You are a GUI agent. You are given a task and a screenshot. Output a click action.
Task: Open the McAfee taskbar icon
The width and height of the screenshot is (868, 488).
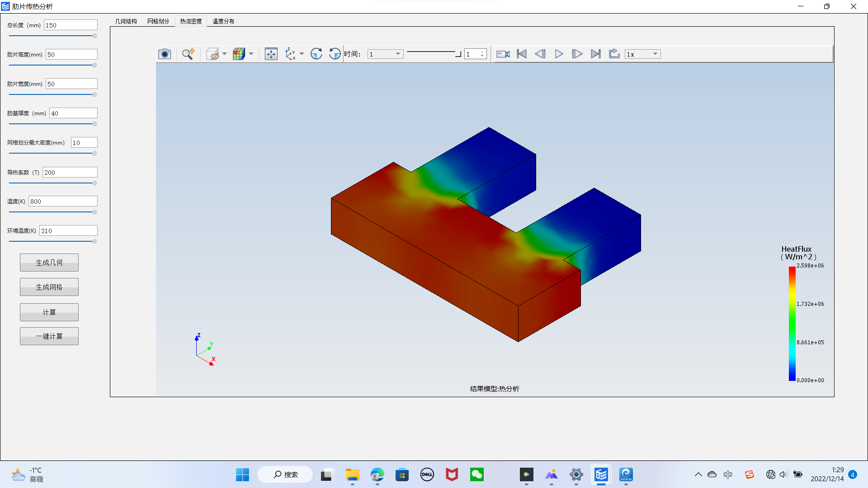(452, 474)
